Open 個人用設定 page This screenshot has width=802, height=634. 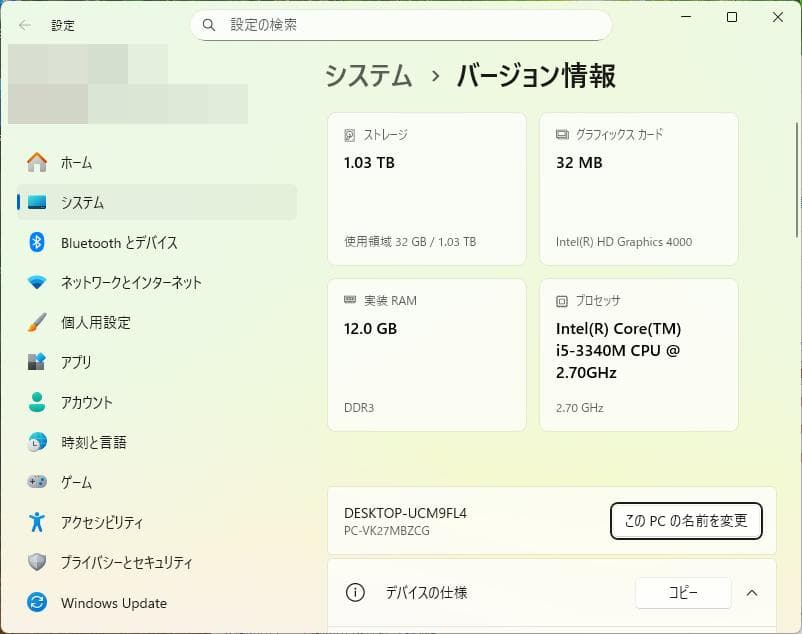coord(157,322)
